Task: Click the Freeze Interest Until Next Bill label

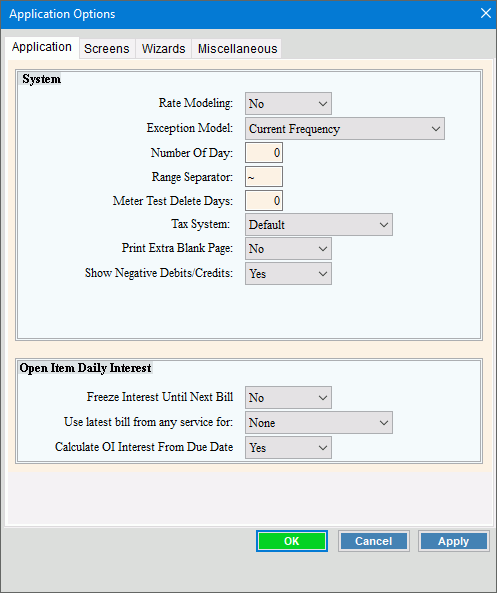Action: [160, 397]
